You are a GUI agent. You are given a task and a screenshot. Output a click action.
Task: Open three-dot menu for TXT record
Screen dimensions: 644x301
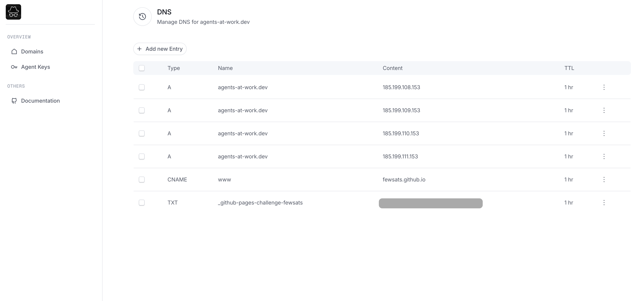click(604, 203)
